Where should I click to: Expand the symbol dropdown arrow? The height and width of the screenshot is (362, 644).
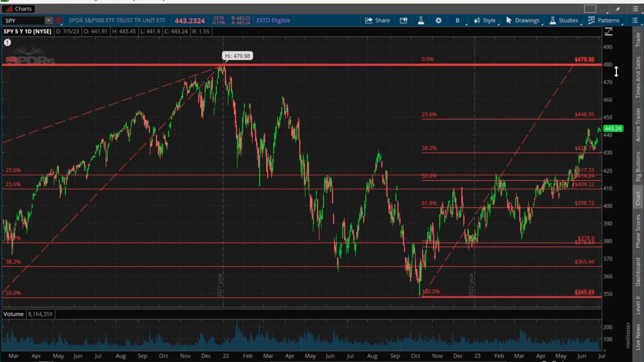click(49, 21)
